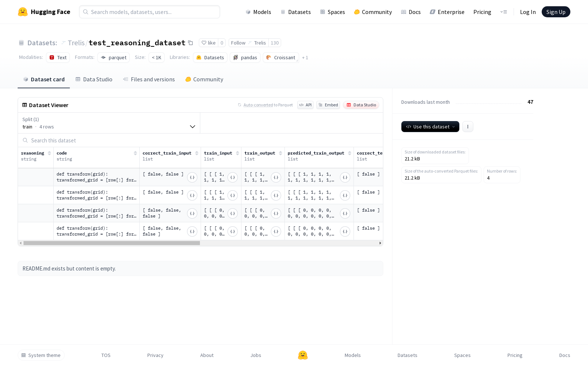Open the API button in Dataset Viewer

[x=305, y=105]
